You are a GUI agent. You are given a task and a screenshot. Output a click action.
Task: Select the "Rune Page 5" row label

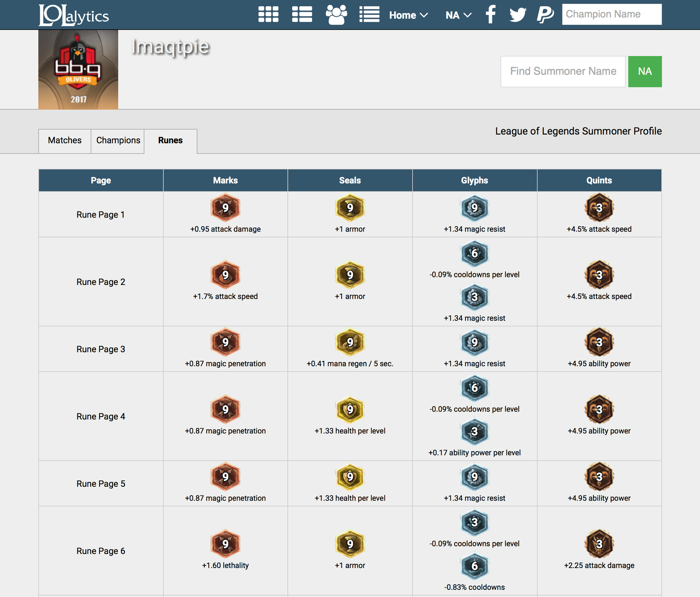[x=101, y=484]
